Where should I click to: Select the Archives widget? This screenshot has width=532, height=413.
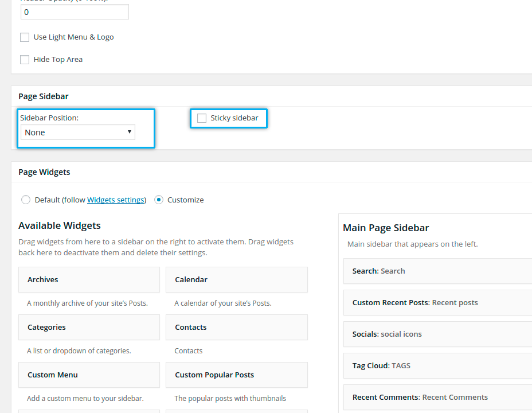[x=89, y=280]
